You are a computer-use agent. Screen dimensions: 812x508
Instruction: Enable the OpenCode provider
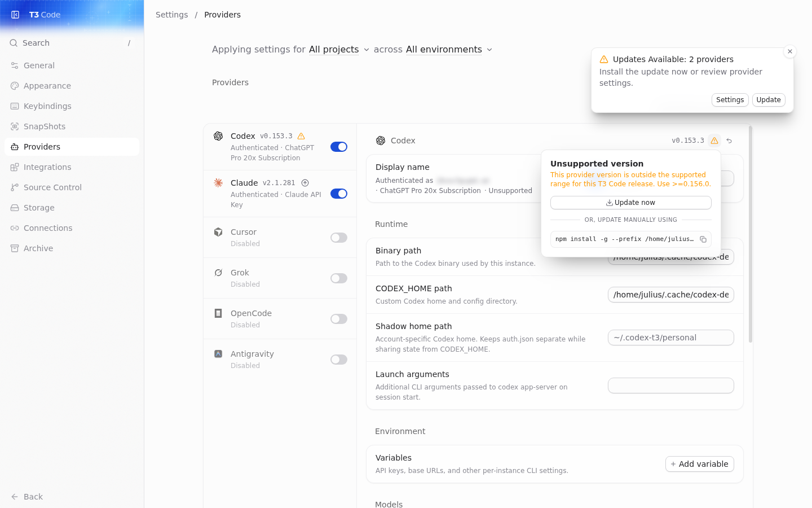(339, 319)
